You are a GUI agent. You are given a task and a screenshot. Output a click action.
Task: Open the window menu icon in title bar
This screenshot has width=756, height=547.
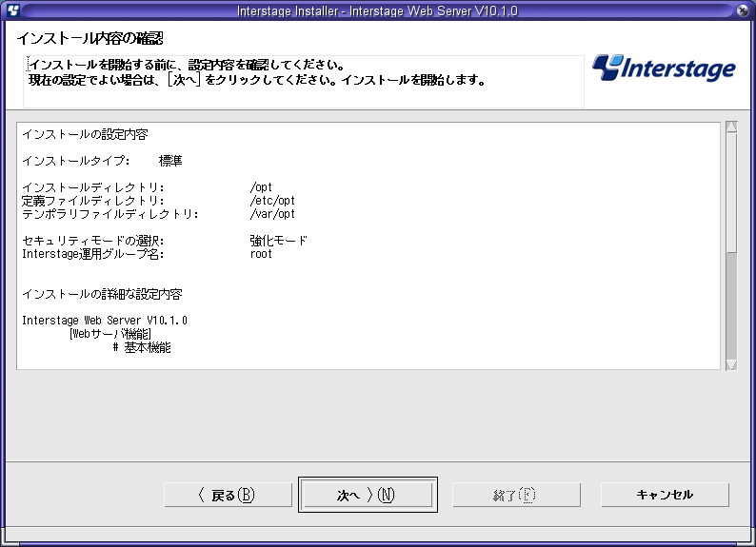(x=13, y=10)
